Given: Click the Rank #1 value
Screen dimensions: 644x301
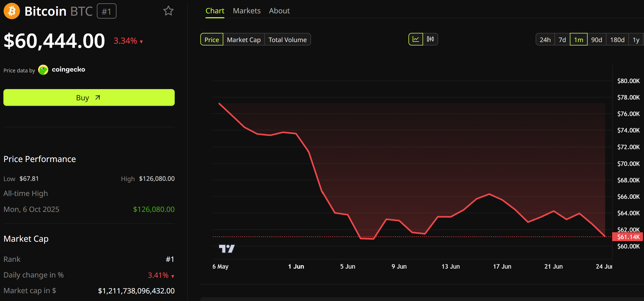Looking at the screenshot, I should 170,259.
